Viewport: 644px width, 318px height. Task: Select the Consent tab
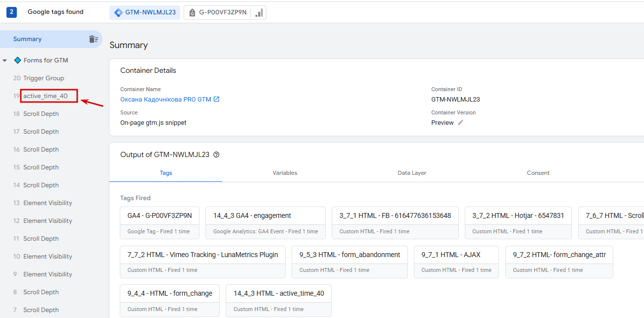pos(538,173)
